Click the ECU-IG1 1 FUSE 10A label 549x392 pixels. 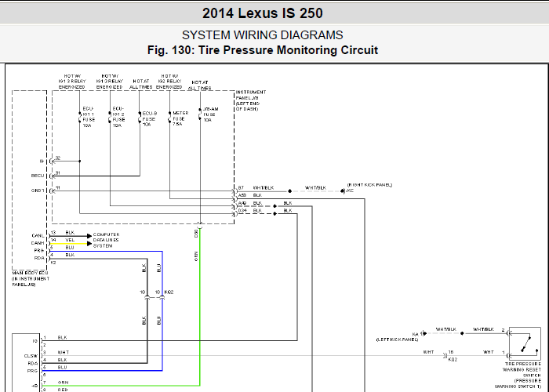pos(89,117)
